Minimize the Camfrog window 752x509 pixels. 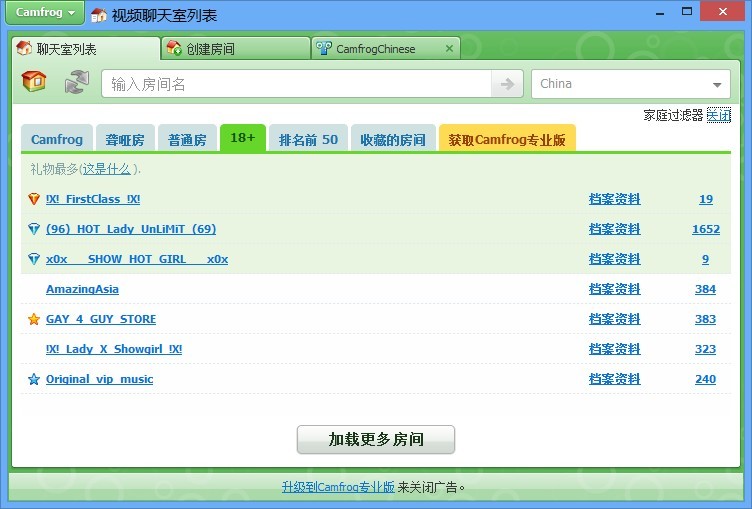(x=660, y=12)
